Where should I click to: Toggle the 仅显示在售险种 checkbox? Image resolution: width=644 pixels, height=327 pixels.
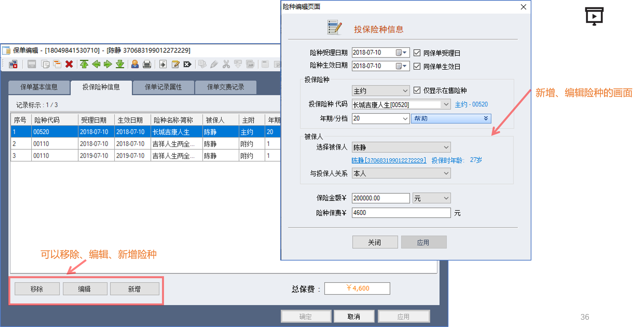tap(417, 90)
